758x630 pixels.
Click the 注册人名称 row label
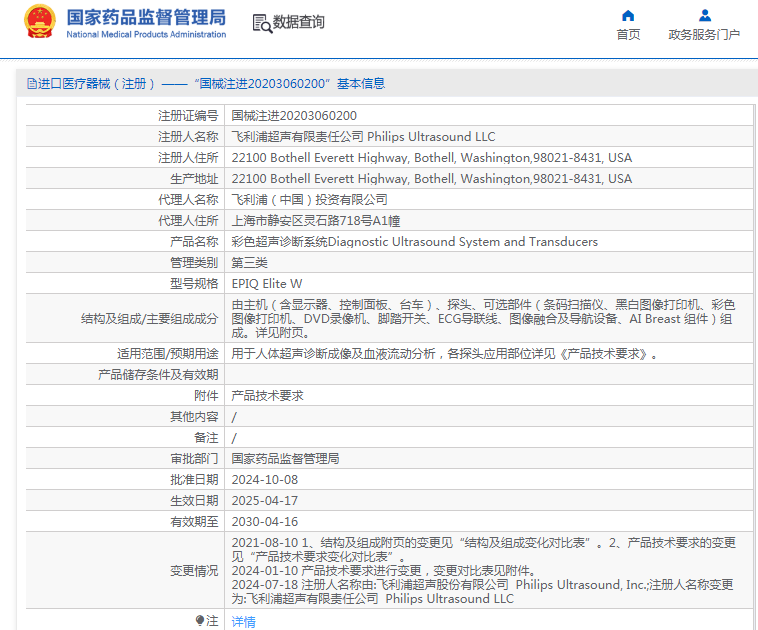(188, 137)
